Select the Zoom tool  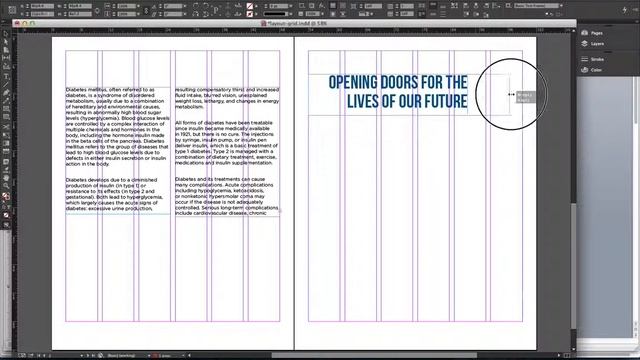click(x=6, y=186)
